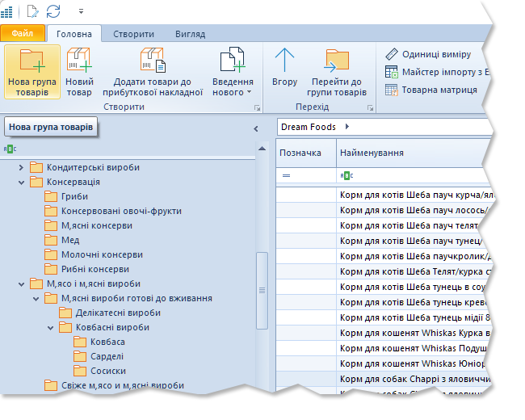Click the Нова група товарів ribbon icon

click(32, 63)
